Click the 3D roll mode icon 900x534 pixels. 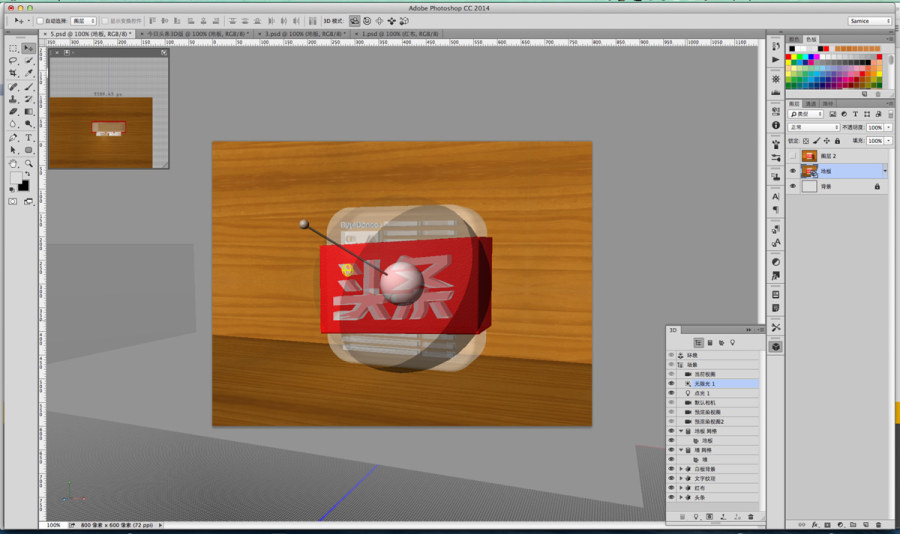coord(367,21)
